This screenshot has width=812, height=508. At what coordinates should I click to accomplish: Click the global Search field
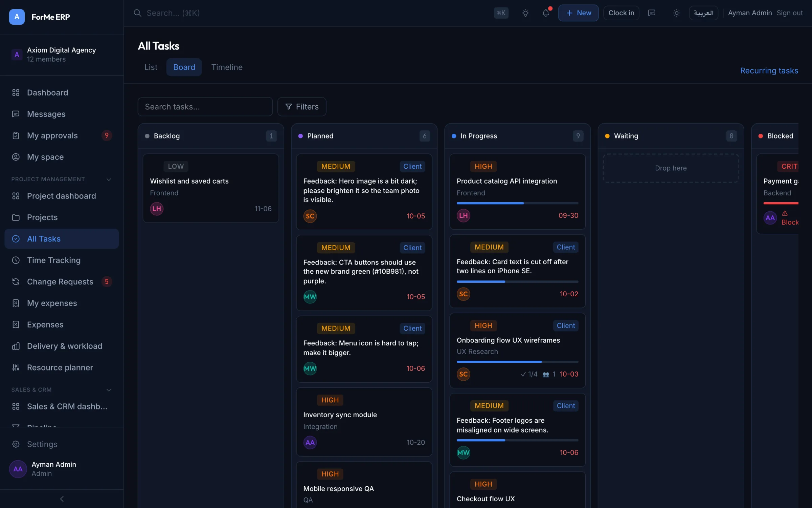click(x=311, y=13)
